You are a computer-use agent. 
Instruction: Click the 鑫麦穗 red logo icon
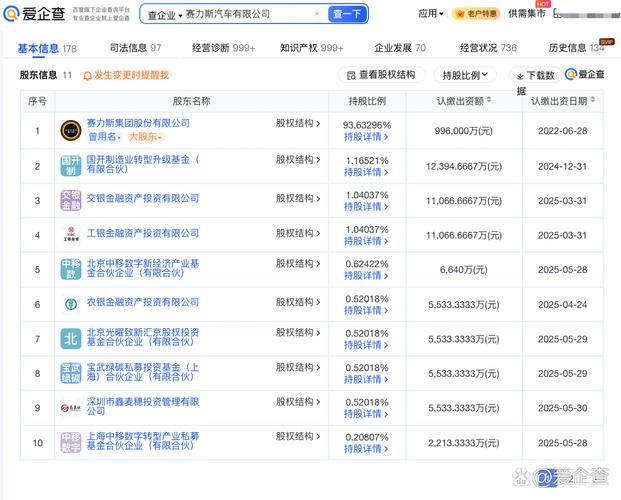click(71, 408)
